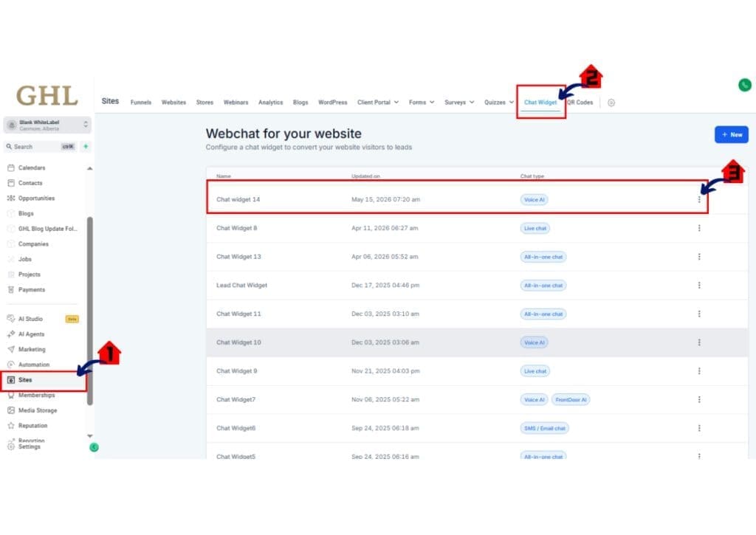The image size is (756, 535).
Task: Click 'May 15, 2026 07:20 am' date
Action: tap(385, 199)
